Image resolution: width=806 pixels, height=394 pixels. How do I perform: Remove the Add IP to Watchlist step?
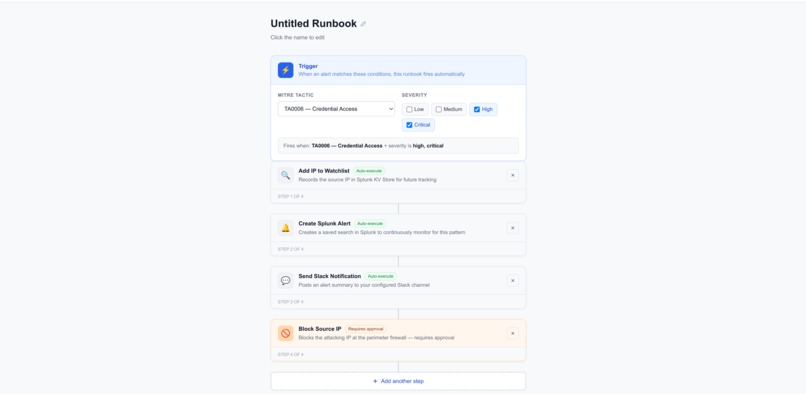point(512,175)
